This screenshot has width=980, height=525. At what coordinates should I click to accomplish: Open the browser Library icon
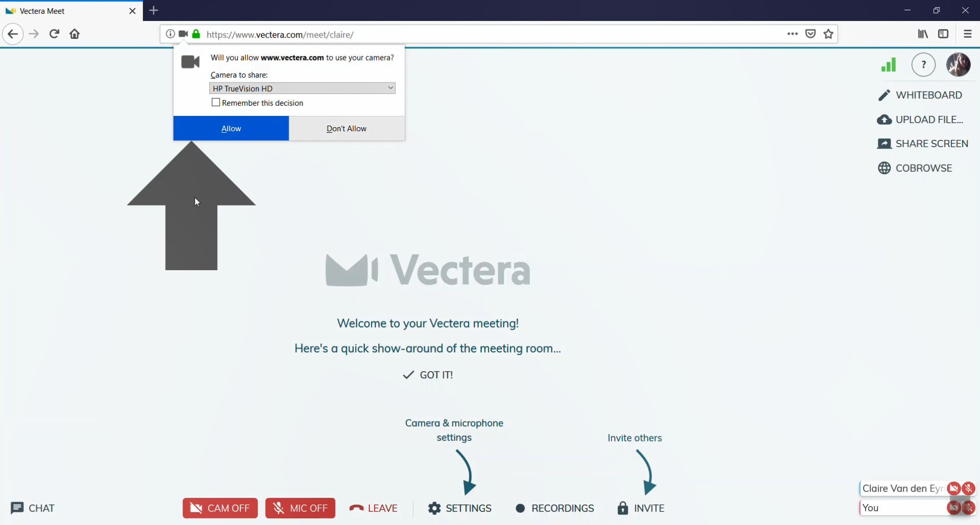[x=923, y=34]
